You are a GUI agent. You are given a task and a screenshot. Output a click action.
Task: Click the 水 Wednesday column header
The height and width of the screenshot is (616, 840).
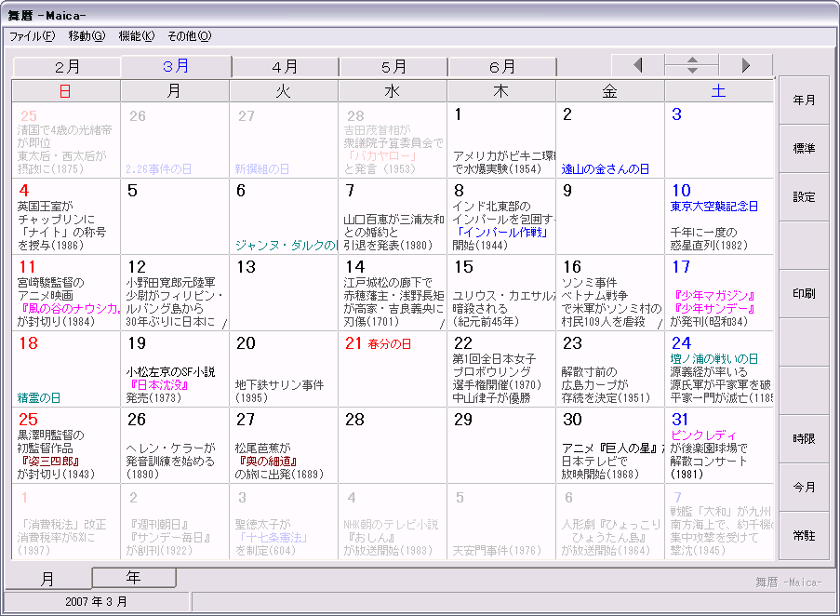click(393, 91)
